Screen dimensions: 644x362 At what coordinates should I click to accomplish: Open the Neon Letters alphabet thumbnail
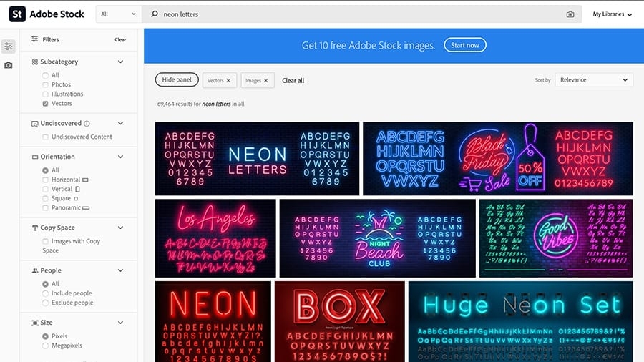(257, 158)
